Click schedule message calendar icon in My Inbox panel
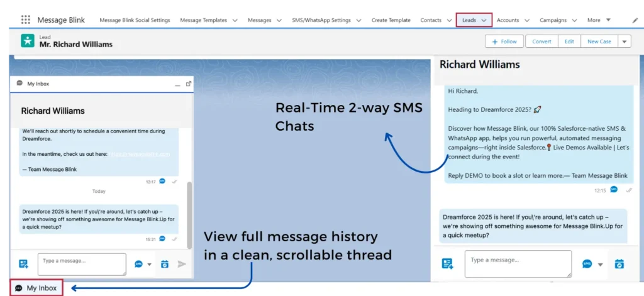This screenshot has height=296, width=644. [x=165, y=264]
